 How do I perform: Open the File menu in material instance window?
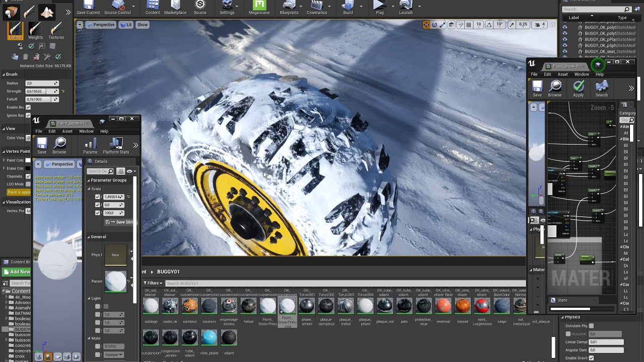(39, 131)
